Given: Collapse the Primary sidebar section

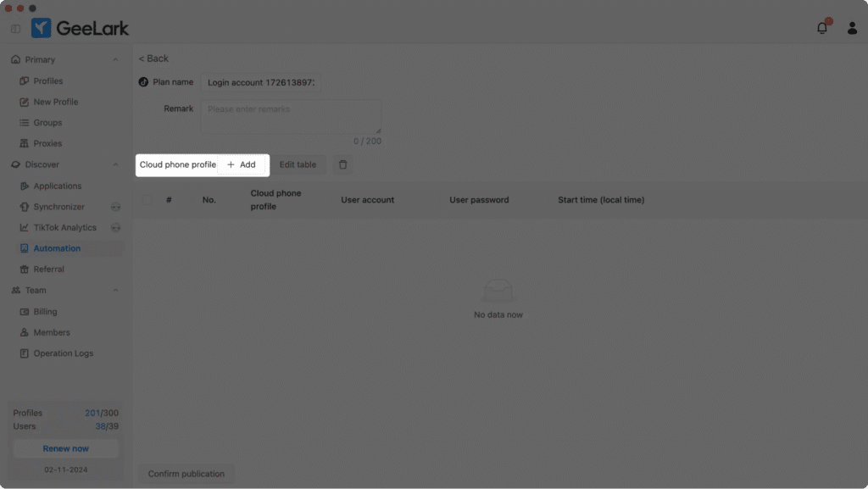Looking at the screenshot, I should pyautogui.click(x=115, y=59).
